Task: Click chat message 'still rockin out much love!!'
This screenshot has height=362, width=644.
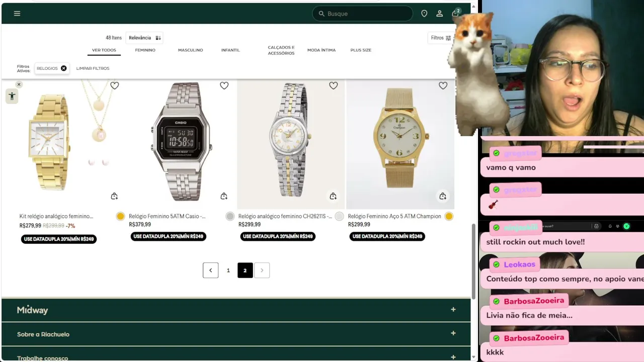Action: tap(535, 242)
